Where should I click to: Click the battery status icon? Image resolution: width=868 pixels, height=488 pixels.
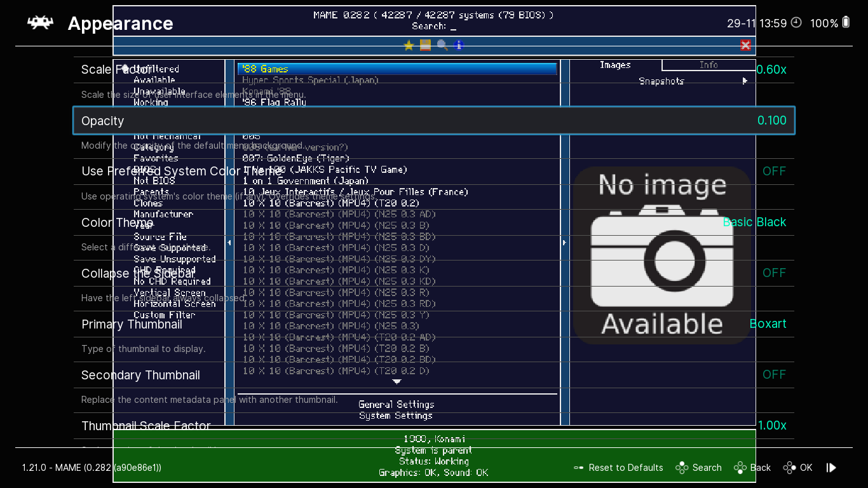[x=845, y=23]
